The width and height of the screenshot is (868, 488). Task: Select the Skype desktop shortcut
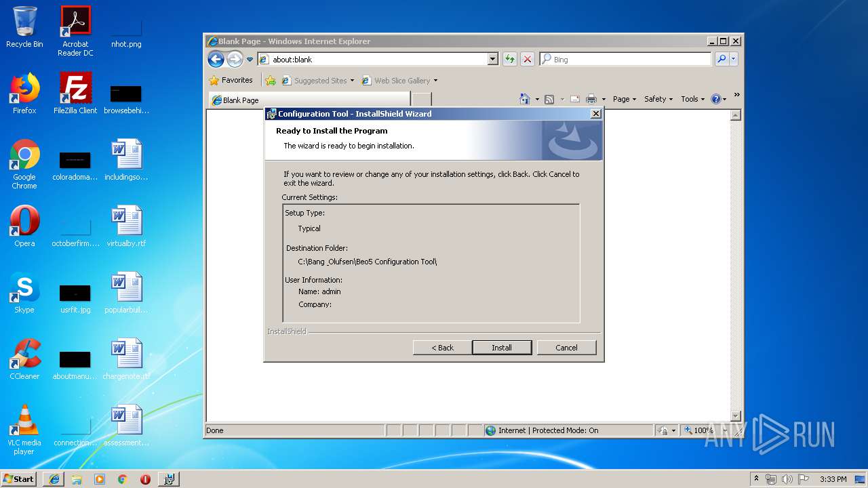24,293
